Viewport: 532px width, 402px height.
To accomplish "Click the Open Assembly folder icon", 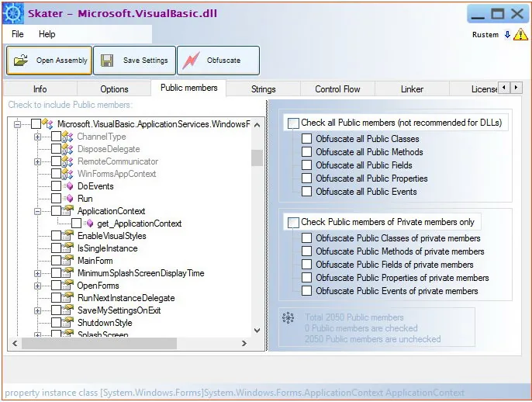I will tap(21, 61).
